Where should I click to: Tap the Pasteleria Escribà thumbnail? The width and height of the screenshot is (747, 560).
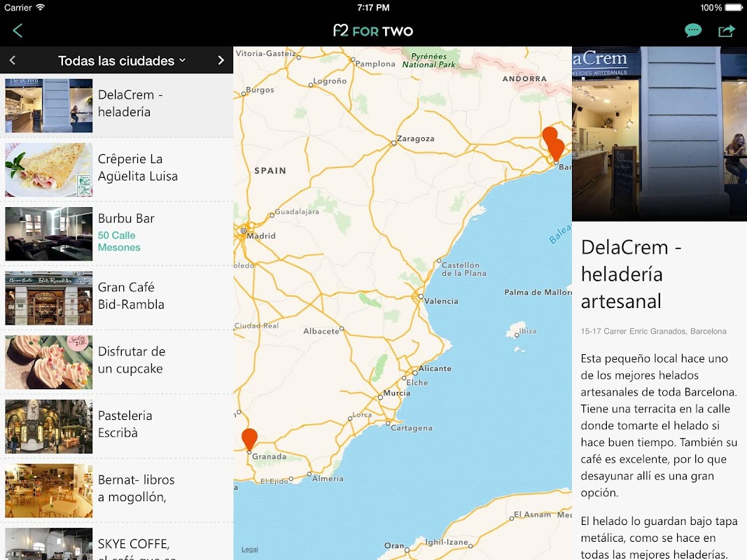point(48,426)
